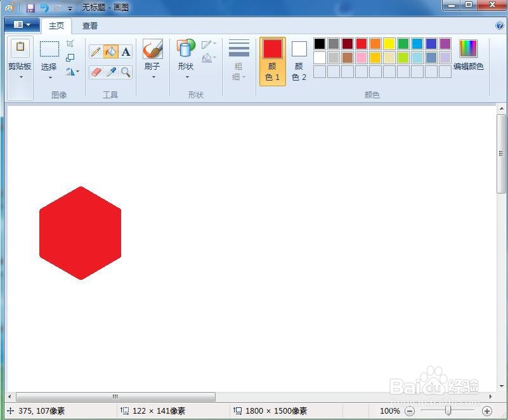Click the Undo icon in quick access
The width and height of the screenshot is (508, 420).
click(44, 8)
